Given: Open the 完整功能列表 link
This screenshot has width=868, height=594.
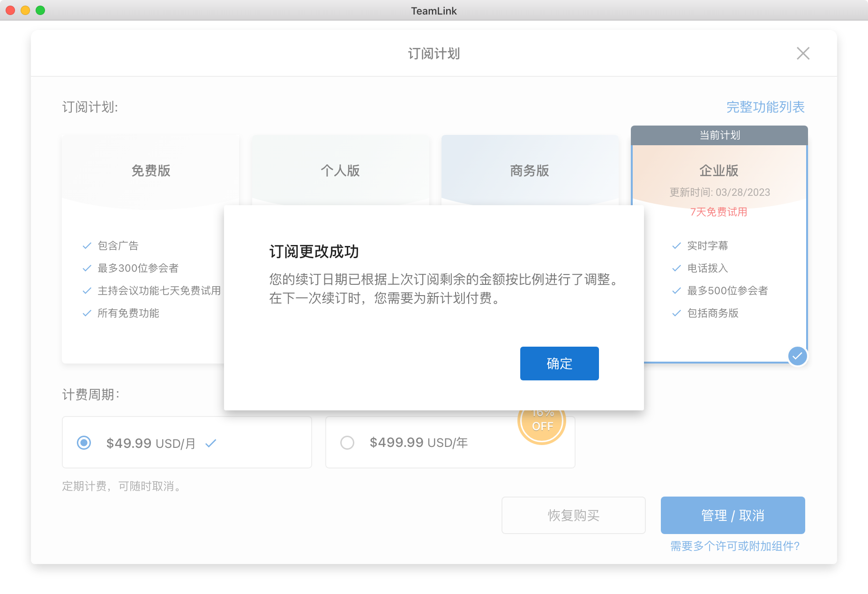Looking at the screenshot, I should tap(765, 107).
